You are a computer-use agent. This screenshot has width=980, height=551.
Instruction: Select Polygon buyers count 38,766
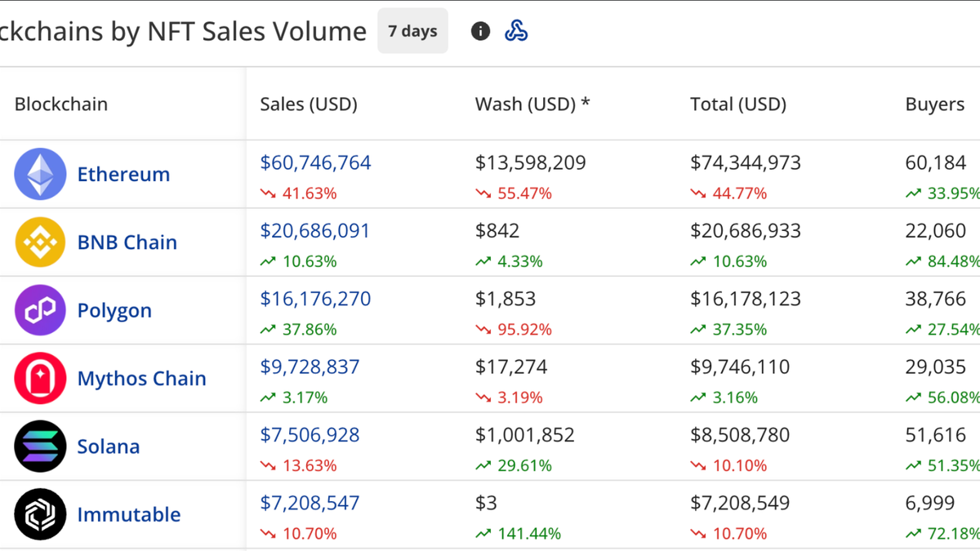point(936,299)
